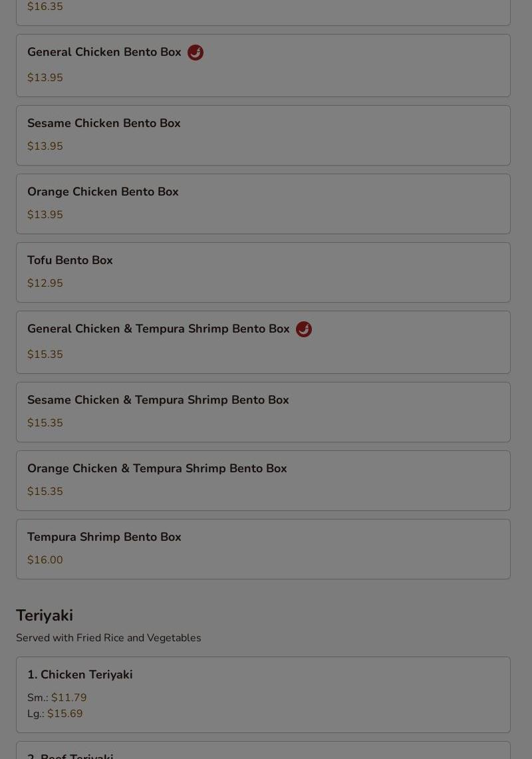532x759 pixels.
Task: Click the Teriyaki section heading
Action: [45, 615]
